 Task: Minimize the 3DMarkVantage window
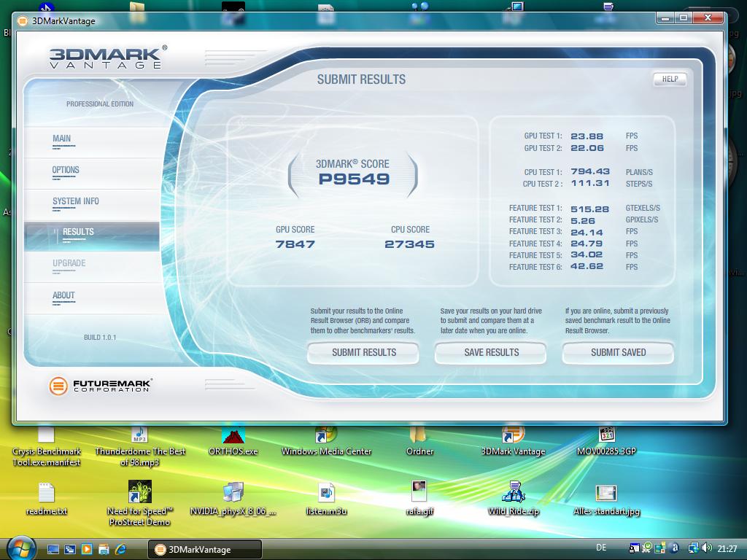665,18
